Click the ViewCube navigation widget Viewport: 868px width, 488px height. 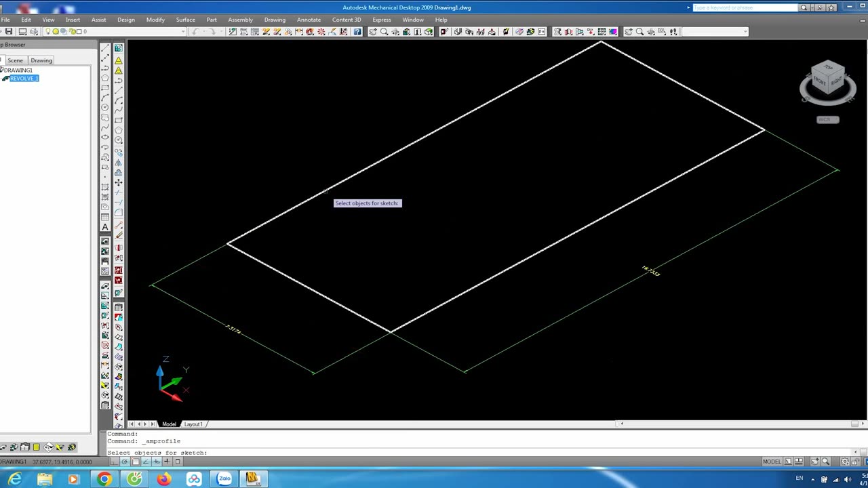pyautogui.click(x=828, y=82)
